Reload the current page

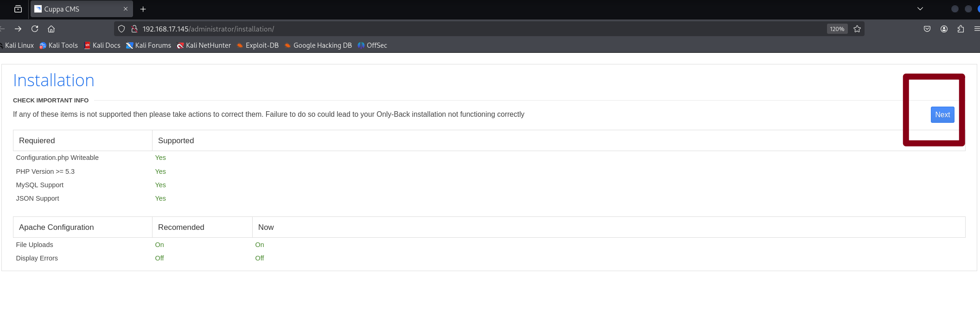pos(35,29)
